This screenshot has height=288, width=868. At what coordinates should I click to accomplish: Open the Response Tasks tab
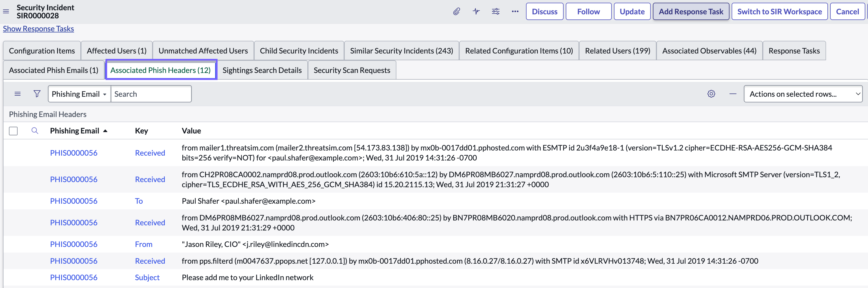(x=794, y=51)
